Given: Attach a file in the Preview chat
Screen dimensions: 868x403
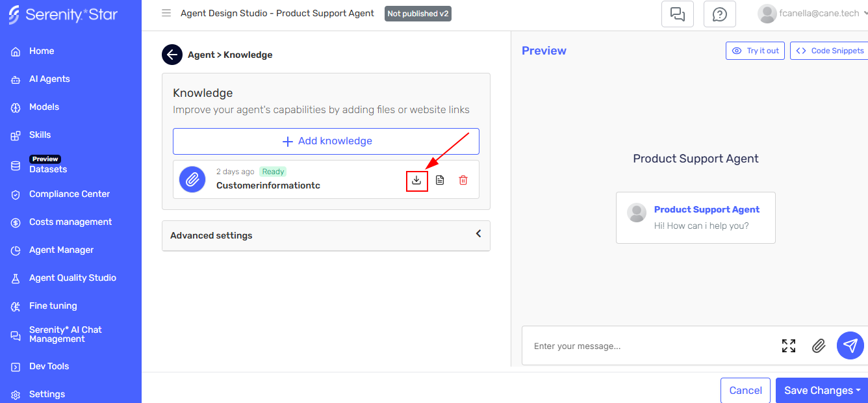Looking at the screenshot, I should [x=819, y=346].
